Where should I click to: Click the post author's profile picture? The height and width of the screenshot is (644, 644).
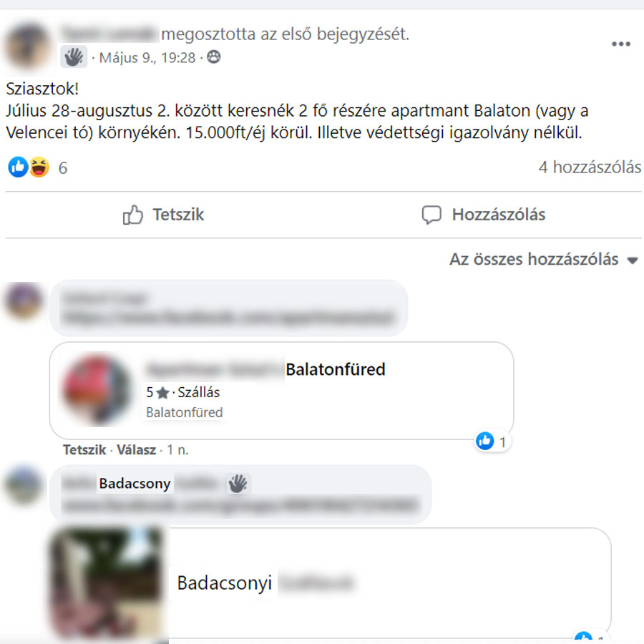click(x=26, y=46)
